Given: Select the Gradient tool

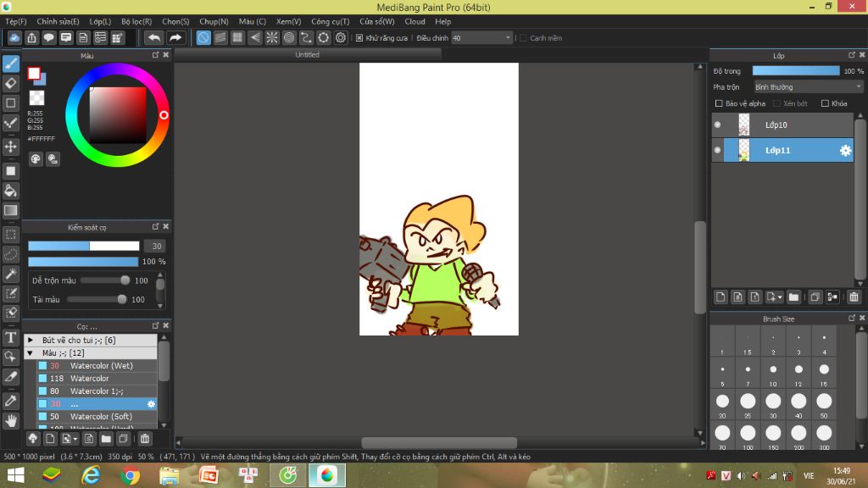Looking at the screenshot, I should [x=11, y=210].
